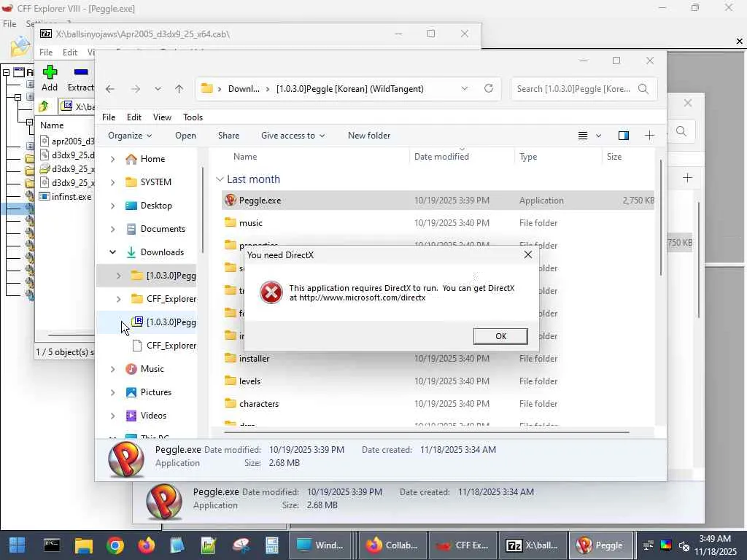Click Share in the Explorer command bar

(x=228, y=136)
